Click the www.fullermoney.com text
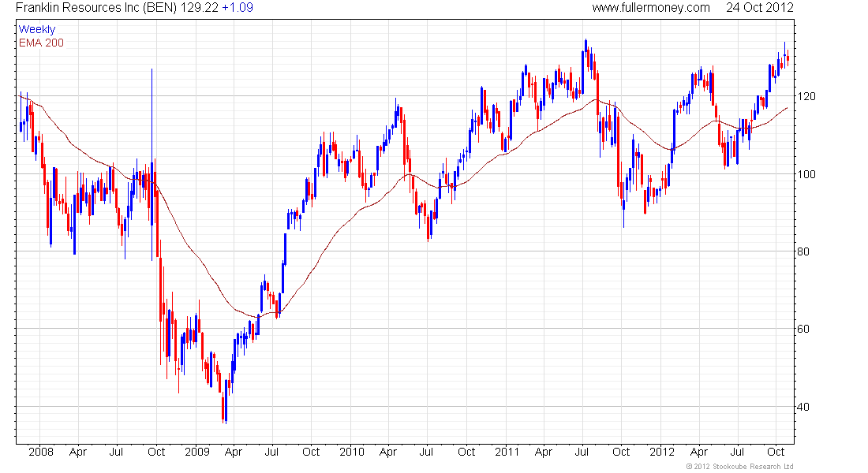The width and height of the screenshot is (868, 473). coord(651,8)
